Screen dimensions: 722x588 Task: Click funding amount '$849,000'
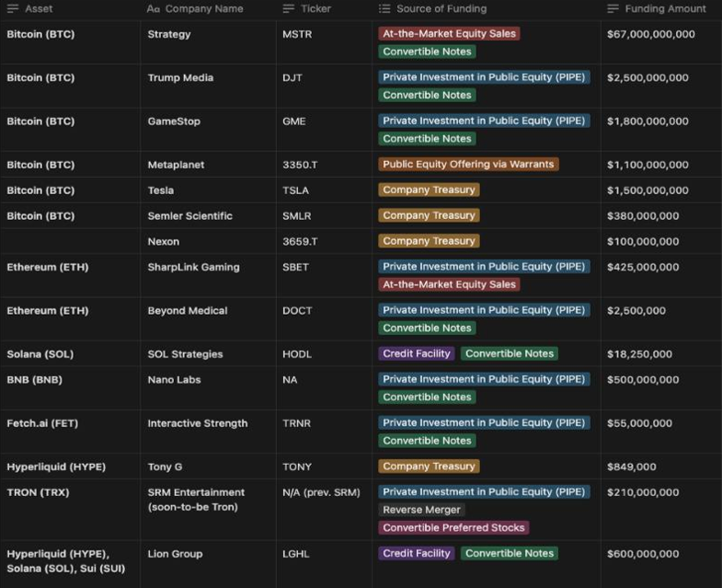coord(631,467)
